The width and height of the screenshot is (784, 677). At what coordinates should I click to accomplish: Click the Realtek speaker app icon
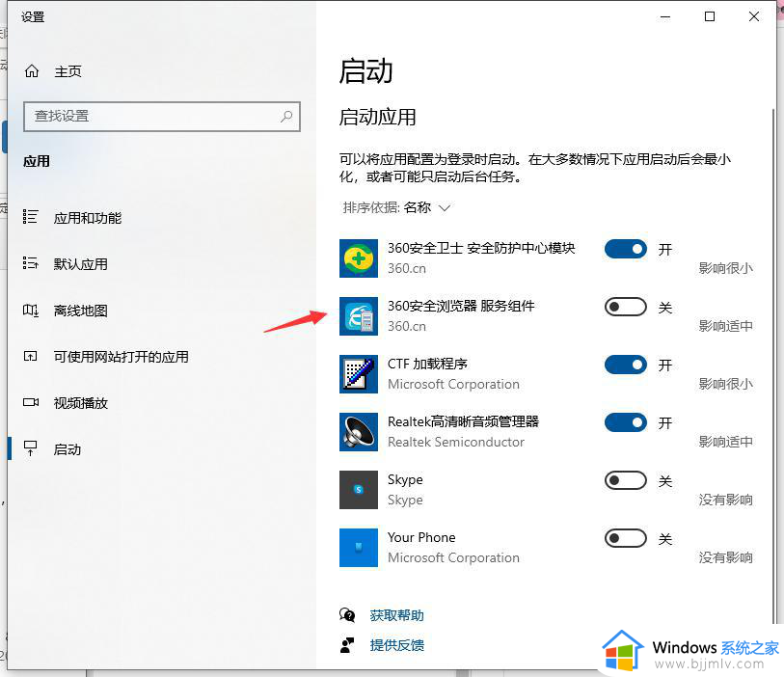[359, 432]
